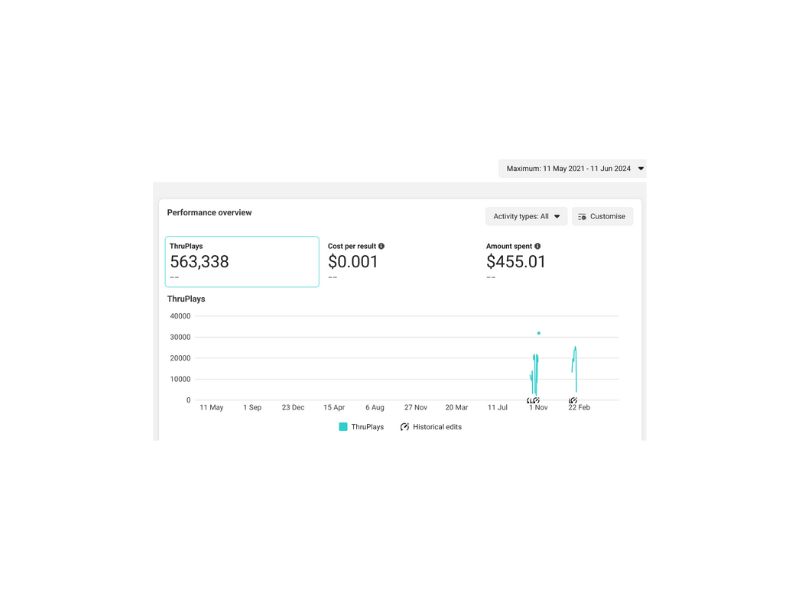Expand the Activity types: All dropdown
Viewport: 800px width, 600px height.
(x=526, y=216)
